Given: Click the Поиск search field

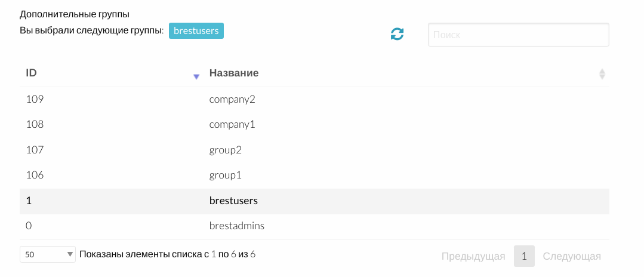Looking at the screenshot, I should (x=518, y=35).
